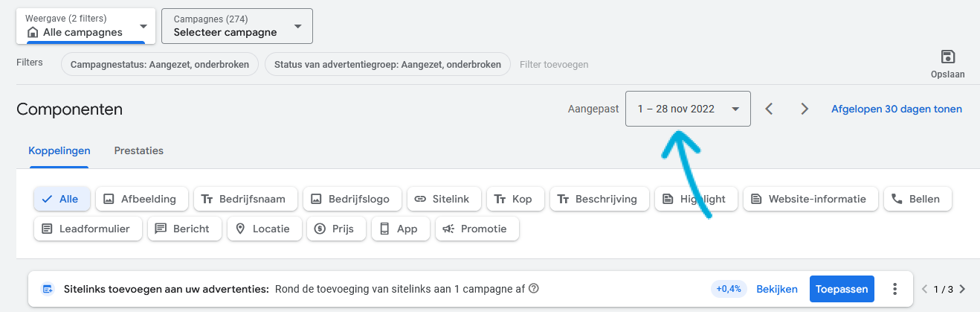The width and height of the screenshot is (980, 312).
Task: Save filters with the Opslaan icon
Action: click(947, 64)
